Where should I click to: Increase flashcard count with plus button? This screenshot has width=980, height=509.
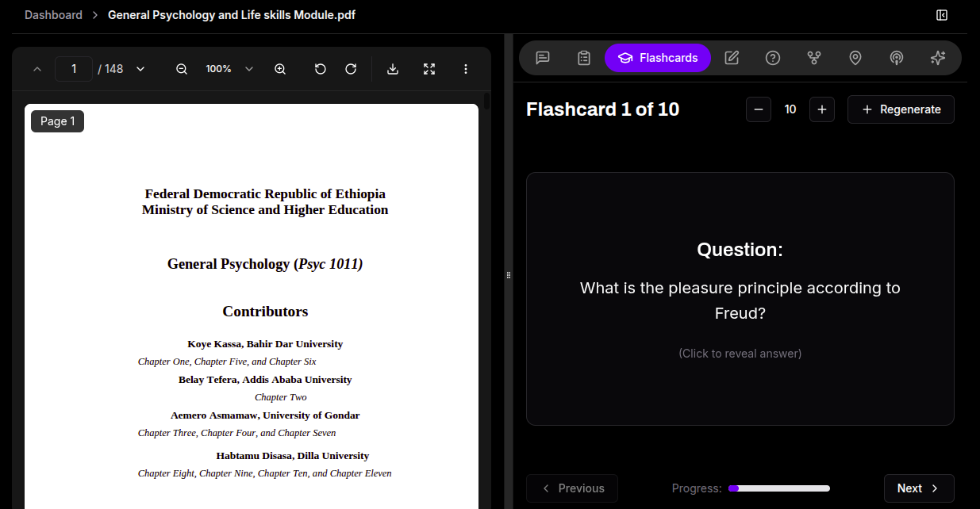(x=822, y=109)
